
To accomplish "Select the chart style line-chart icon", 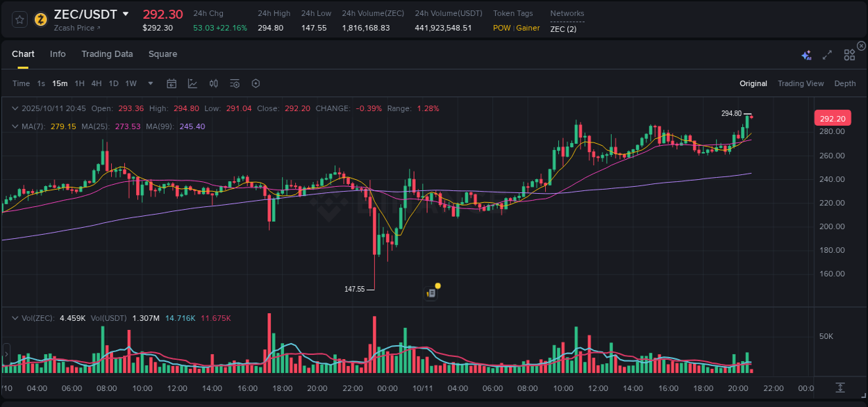I will [x=192, y=83].
